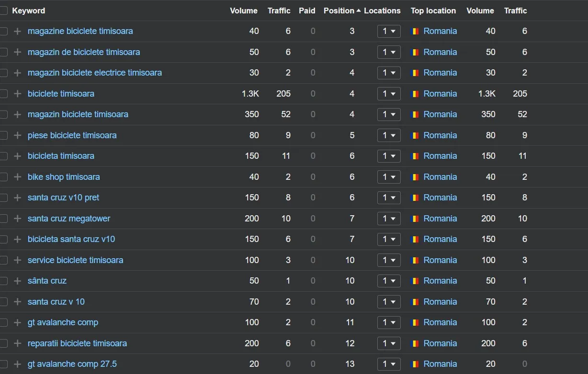The width and height of the screenshot is (588, 374).
Task: Open keyword link santa cruz v 10
Action: click(56, 302)
